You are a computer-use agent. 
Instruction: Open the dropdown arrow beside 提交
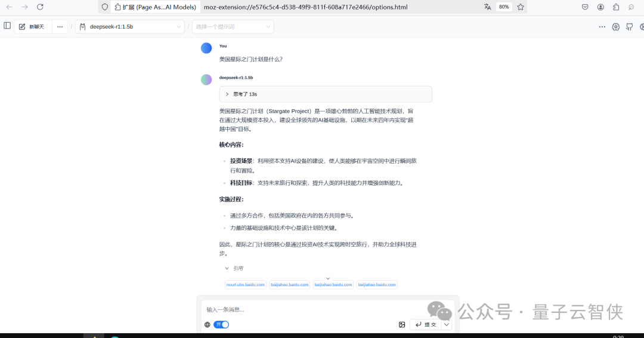pos(447,325)
